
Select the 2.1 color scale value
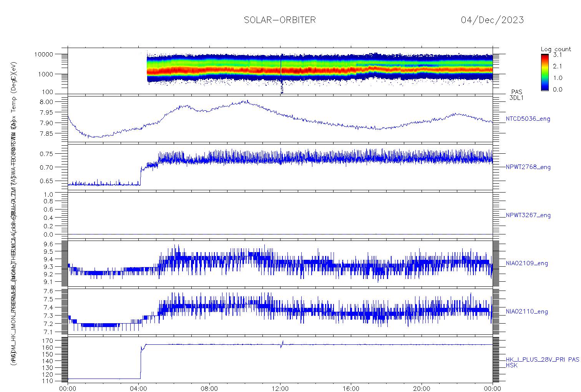point(557,66)
